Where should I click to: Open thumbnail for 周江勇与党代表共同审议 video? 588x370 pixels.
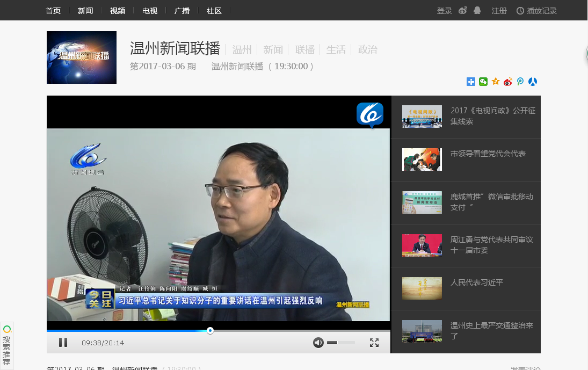[422, 245]
